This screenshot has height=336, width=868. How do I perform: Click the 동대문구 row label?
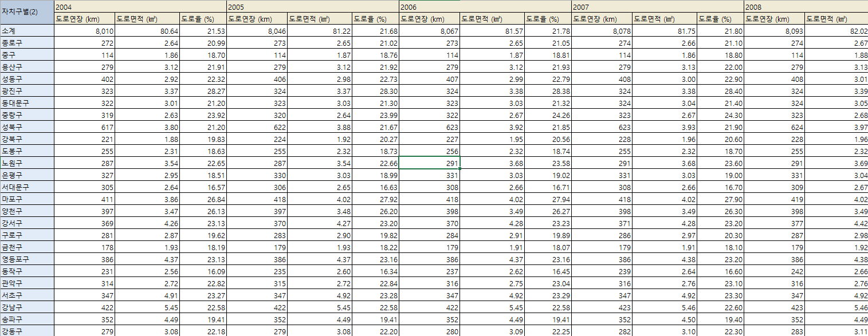pos(27,103)
